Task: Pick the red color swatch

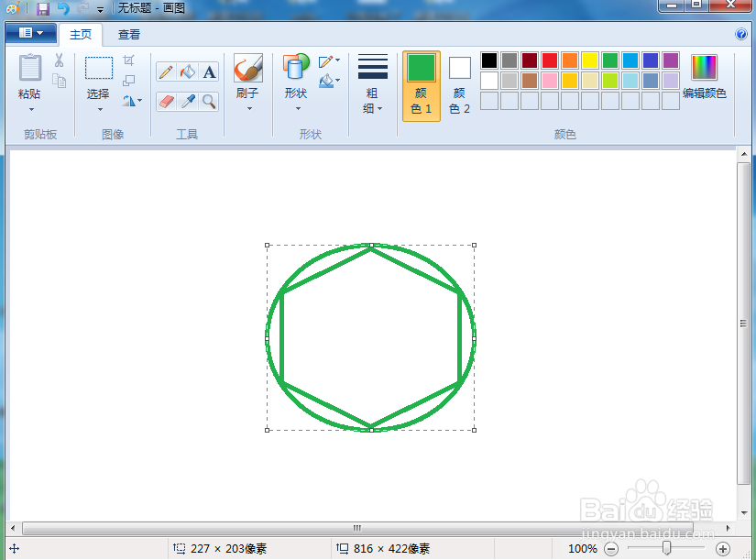Action: coord(550,60)
